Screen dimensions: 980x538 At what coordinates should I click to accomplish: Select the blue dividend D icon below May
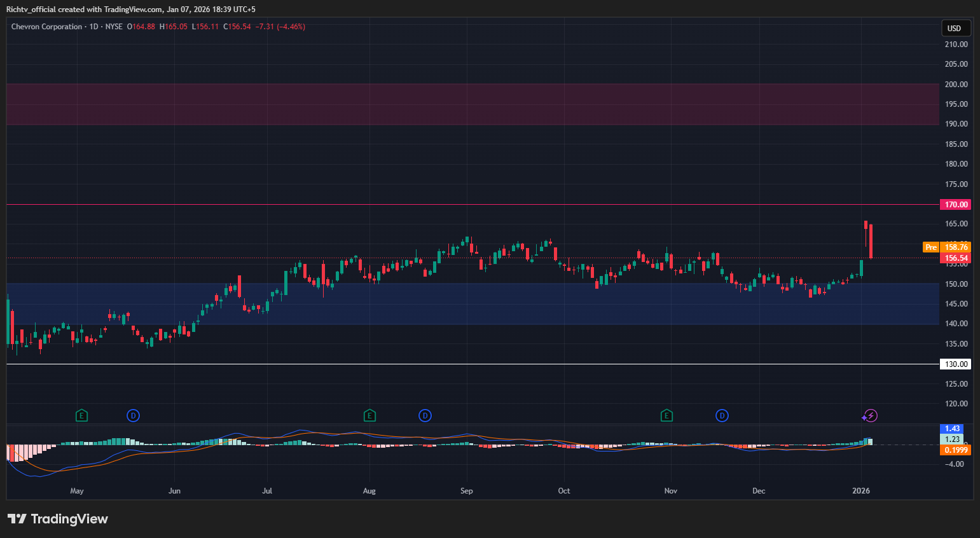tap(134, 415)
